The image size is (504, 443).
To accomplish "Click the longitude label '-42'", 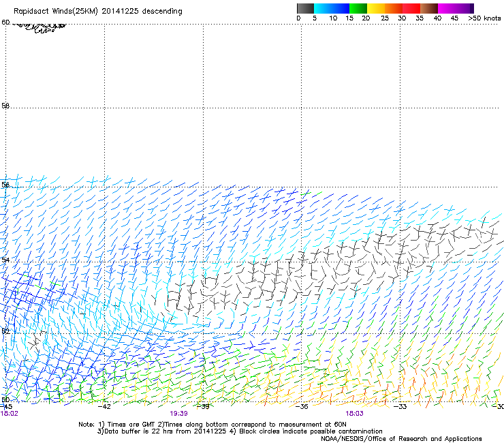I will 104,407.
